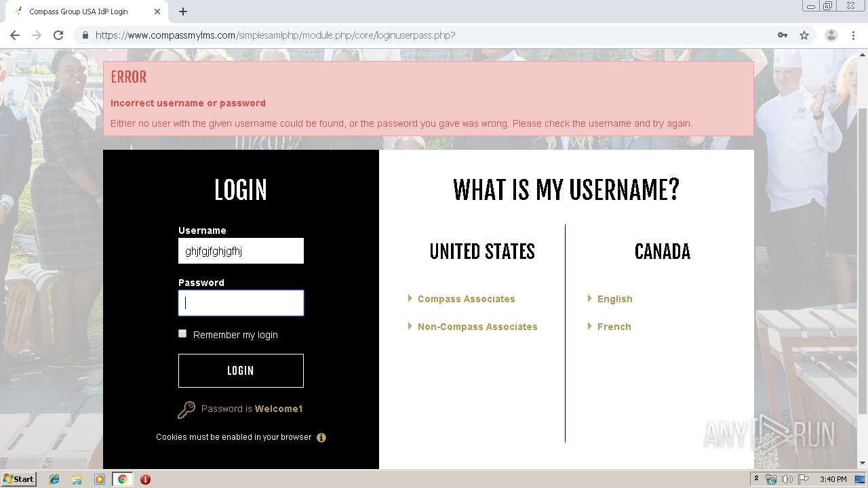Open Chrome profile avatar icon
The image size is (868, 488).
[831, 35]
